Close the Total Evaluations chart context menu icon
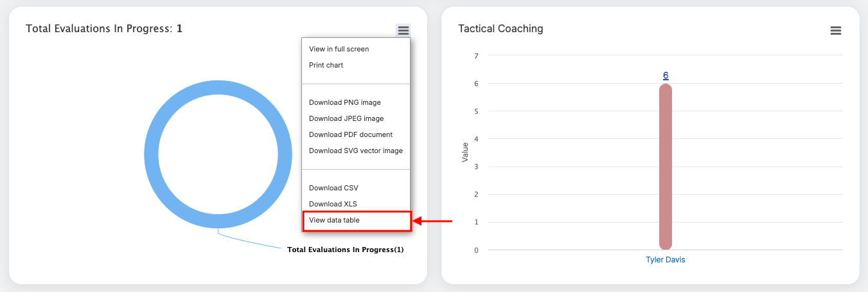 403,30
